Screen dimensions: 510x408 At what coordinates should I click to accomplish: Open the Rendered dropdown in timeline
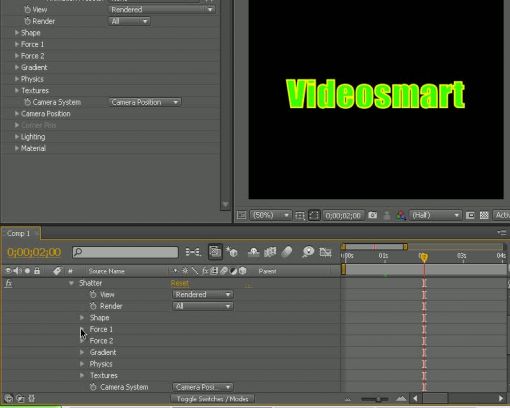pyautogui.click(x=203, y=295)
